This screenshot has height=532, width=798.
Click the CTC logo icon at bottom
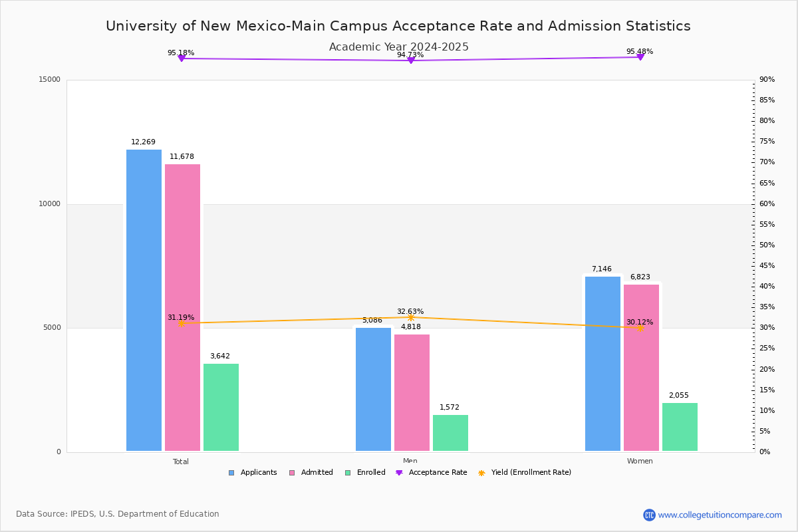click(649, 515)
